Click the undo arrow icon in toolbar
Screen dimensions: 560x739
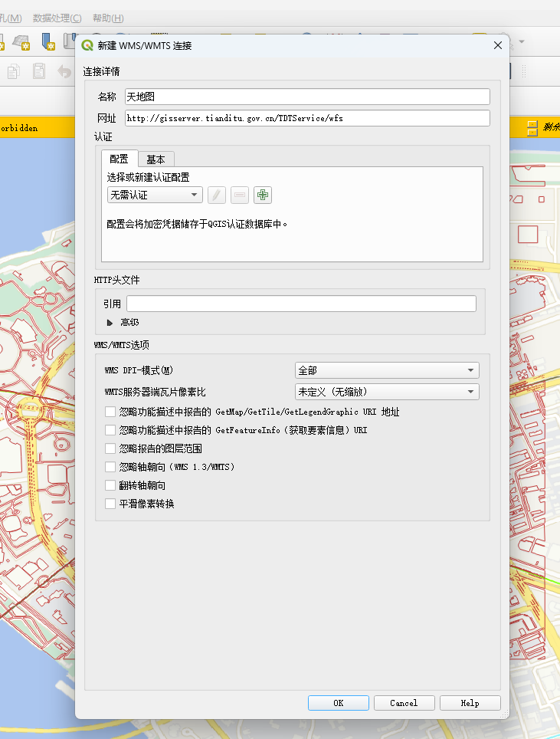tap(64, 71)
